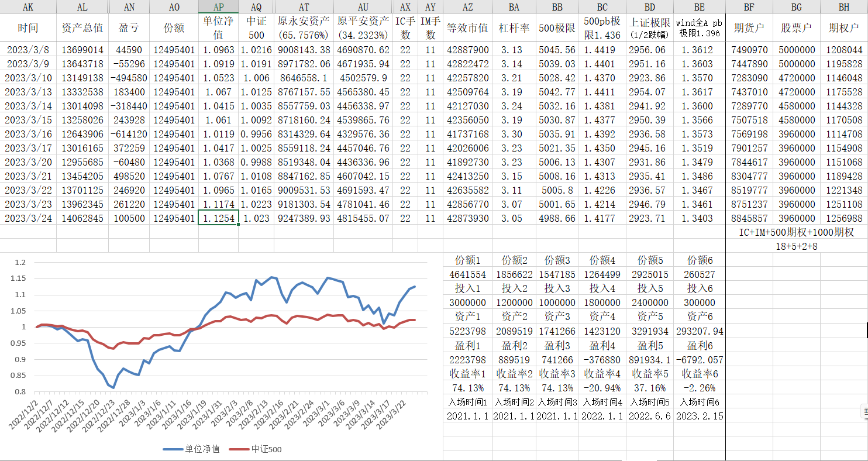This screenshot has width=868, height=461.
Task: Select the column AP header
Action: [218, 7]
